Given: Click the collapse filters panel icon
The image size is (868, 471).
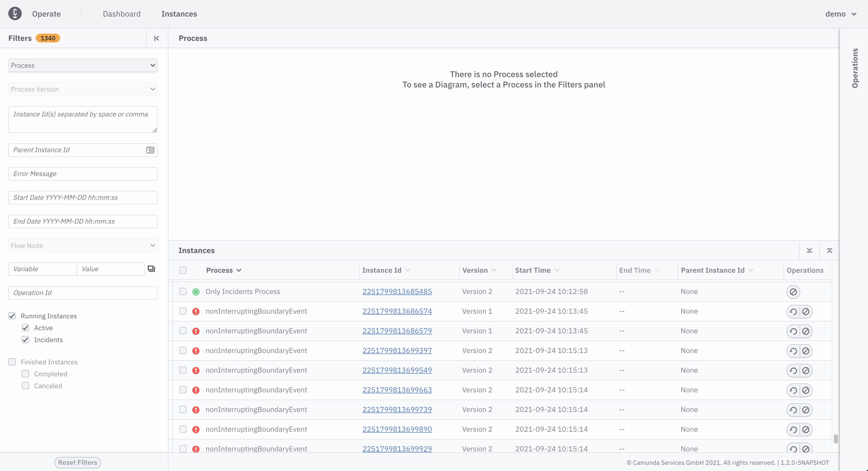Looking at the screenshot, I should click(x=157, y=38).
